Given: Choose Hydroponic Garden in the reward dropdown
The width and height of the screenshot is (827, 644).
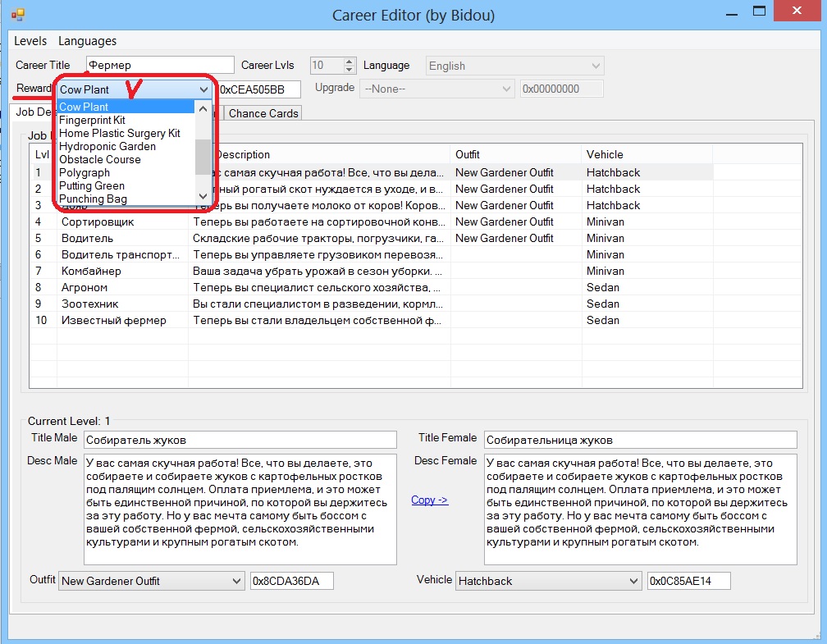Looking at the screenshot, I should tap(107, 146).
